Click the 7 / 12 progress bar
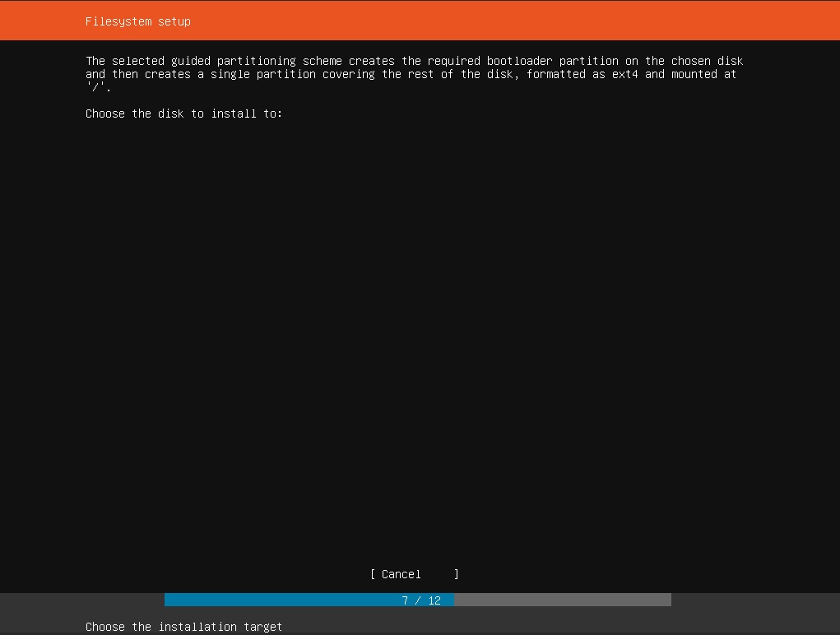 pyautogui.click(x=417, y=600)
